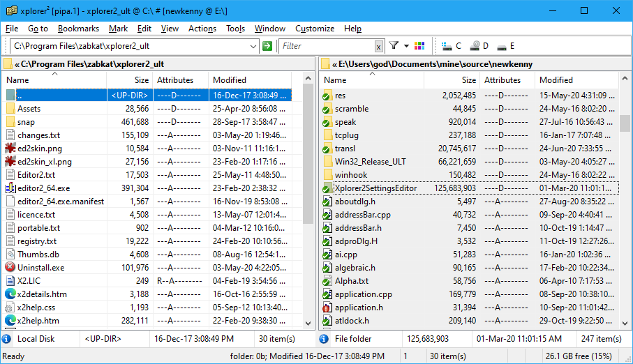Click the x2help.htm Edge icon

(10, 320)
